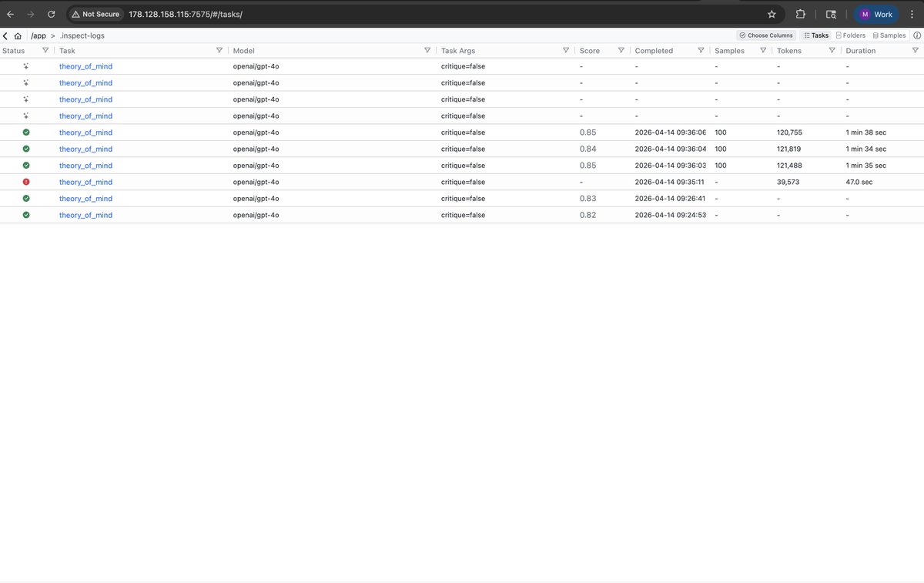Click the icon left of the Work profile
This screenshot has height=583, width=924.
click(x=830, y=14)
